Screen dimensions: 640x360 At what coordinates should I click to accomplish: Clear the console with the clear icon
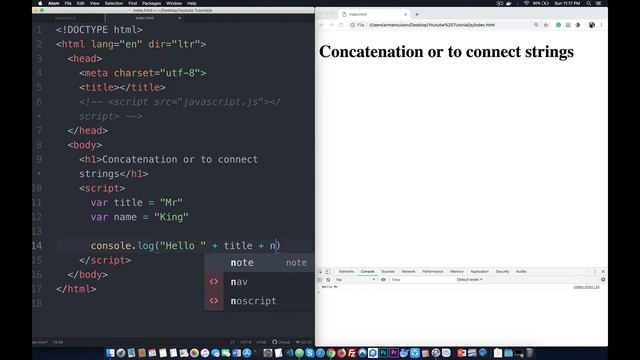click(x=328, y=280)
